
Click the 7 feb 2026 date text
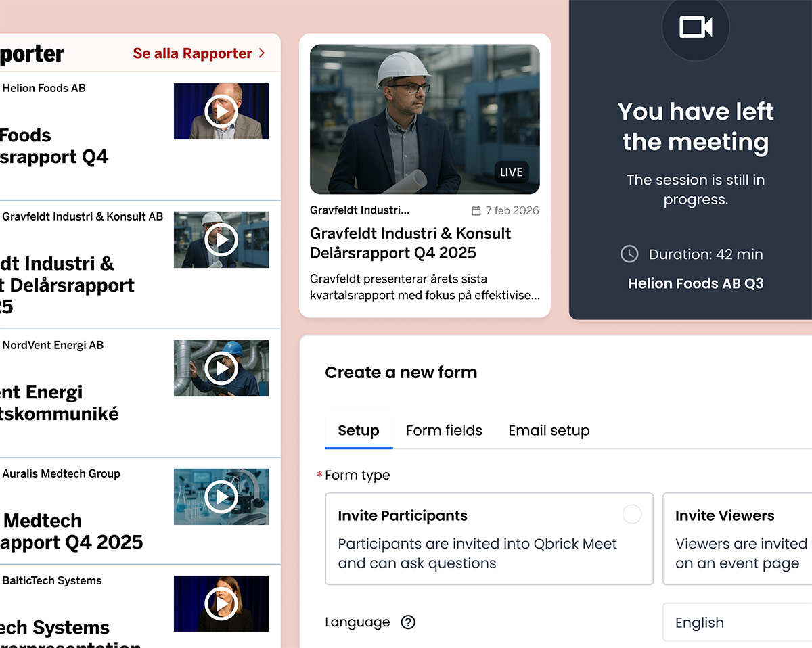(x=512, y=210)
